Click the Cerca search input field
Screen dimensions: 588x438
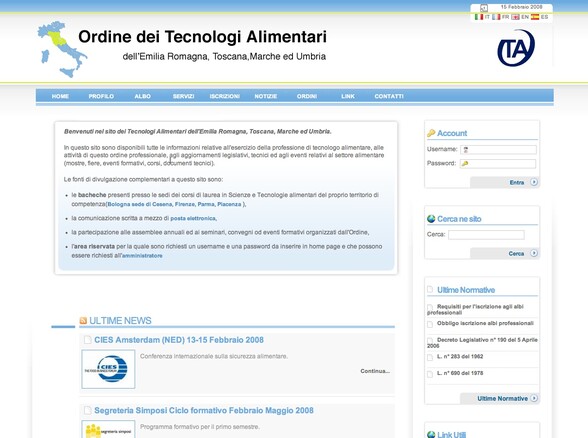(486, 235)
